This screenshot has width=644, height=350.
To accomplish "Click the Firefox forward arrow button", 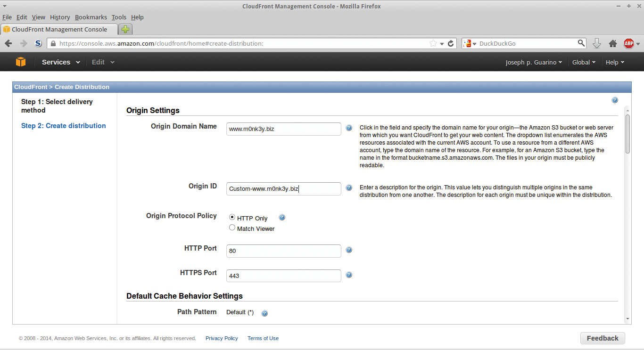I will pos(24,43).
